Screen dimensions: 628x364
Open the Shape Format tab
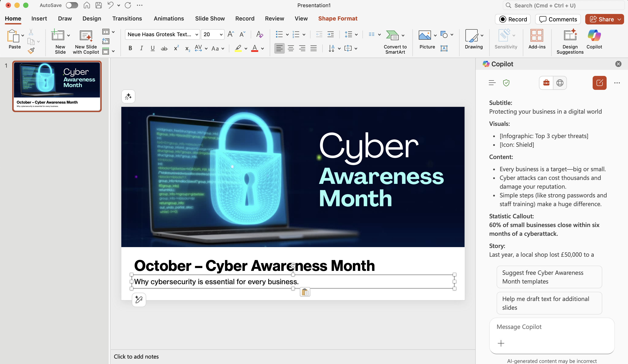point(337,19)
